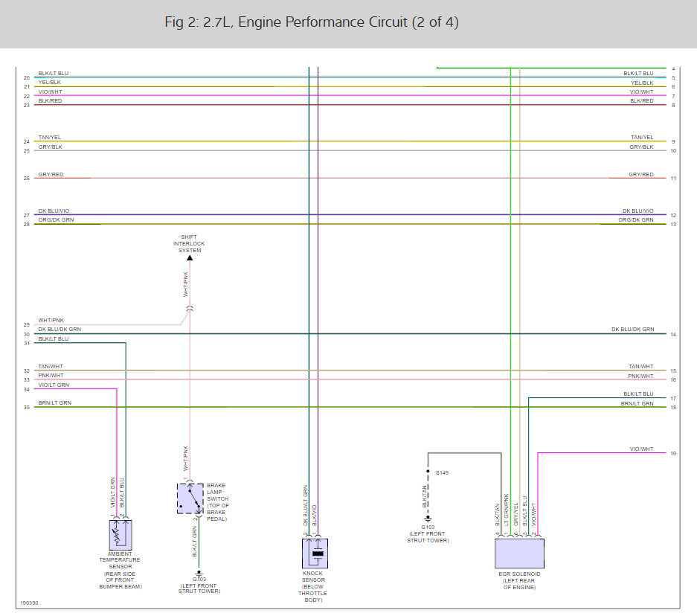Click the diagram ID '199390'
This screenshot has width=697, height=616.
[29, 603]
